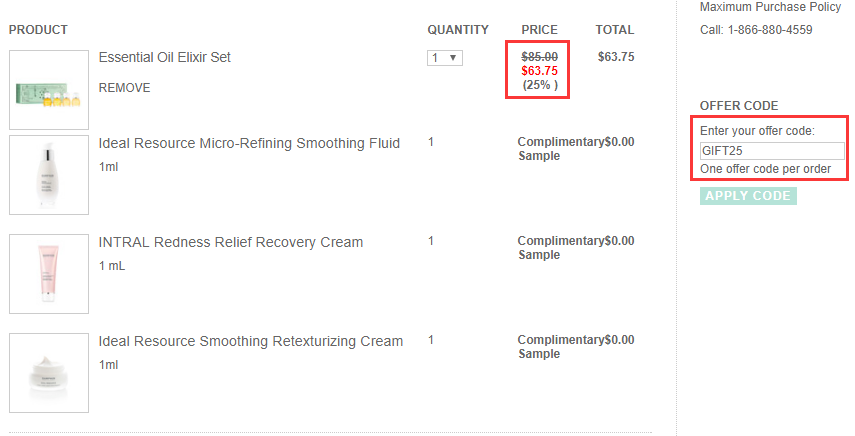Viewport: 855px width, 436px height.
Task: Click the Micro-Refining Smoothing Fluid bottle image
Action: [49, 175]
